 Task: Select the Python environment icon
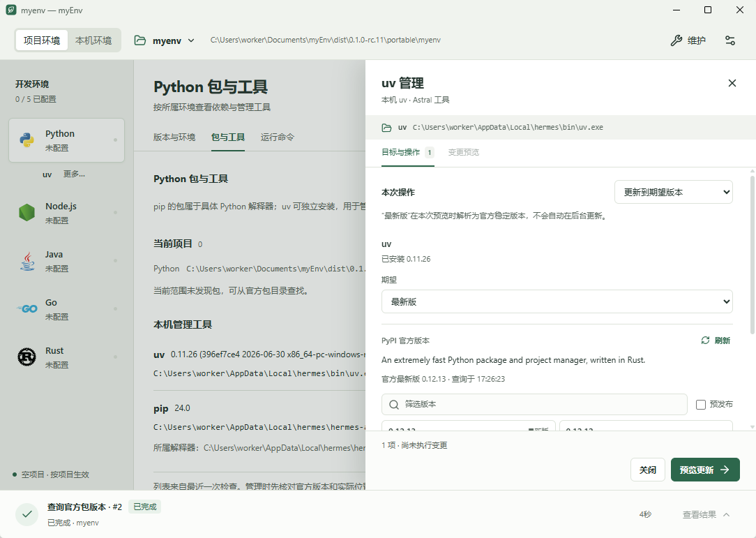[x=27, y=140]
